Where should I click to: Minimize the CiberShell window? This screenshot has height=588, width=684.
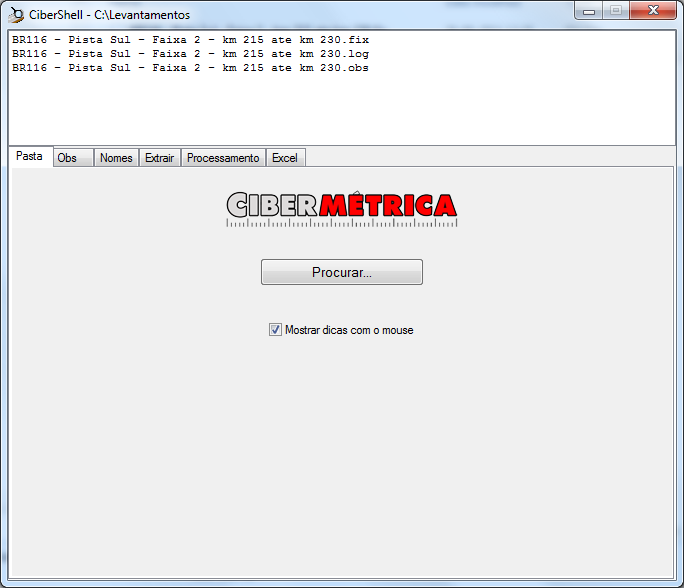tap(589, 11)
